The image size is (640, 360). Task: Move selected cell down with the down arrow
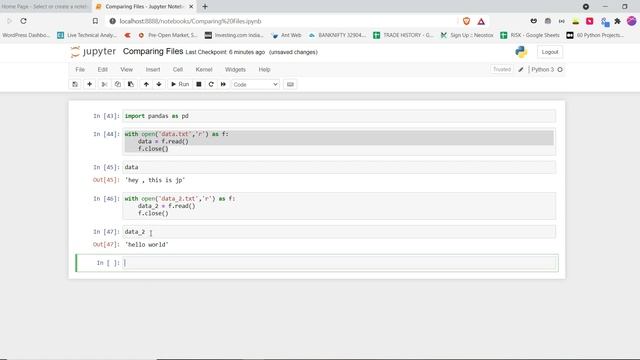pos(159,84)
